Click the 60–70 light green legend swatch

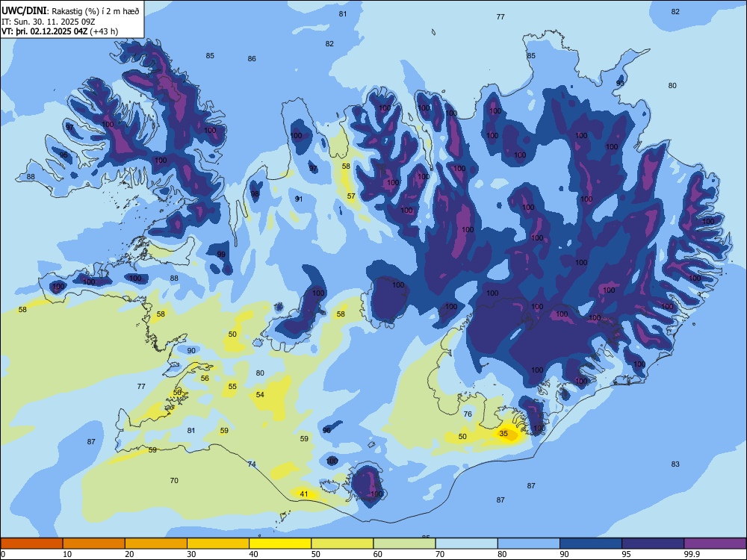point(404,544)
